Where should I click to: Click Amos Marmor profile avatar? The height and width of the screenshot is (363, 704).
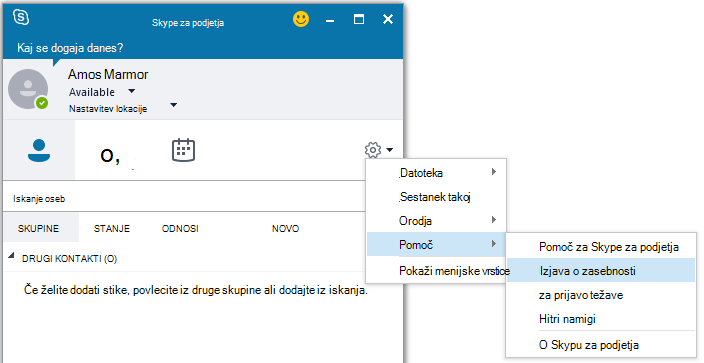(x=28, y=89)
